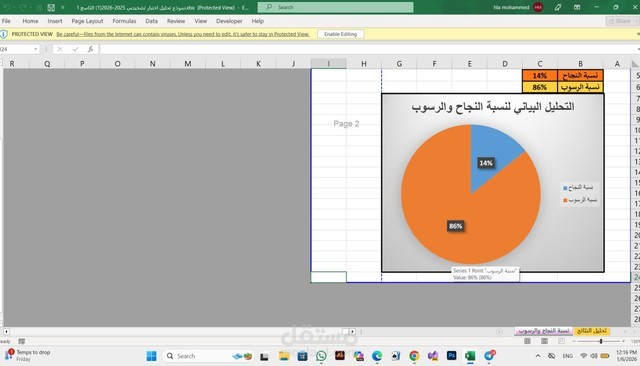Open Telegram from the taskbar
640x366 pixels.
tap(489, 356)
